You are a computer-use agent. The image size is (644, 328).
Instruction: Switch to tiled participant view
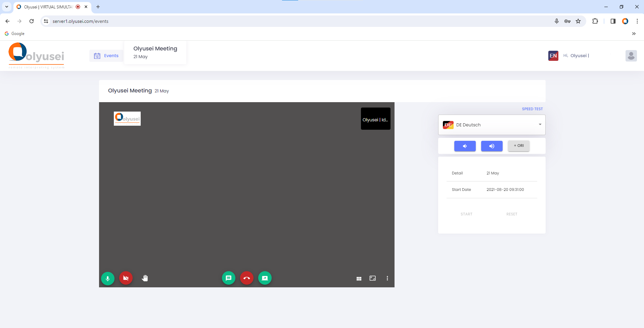click(359, 278)
